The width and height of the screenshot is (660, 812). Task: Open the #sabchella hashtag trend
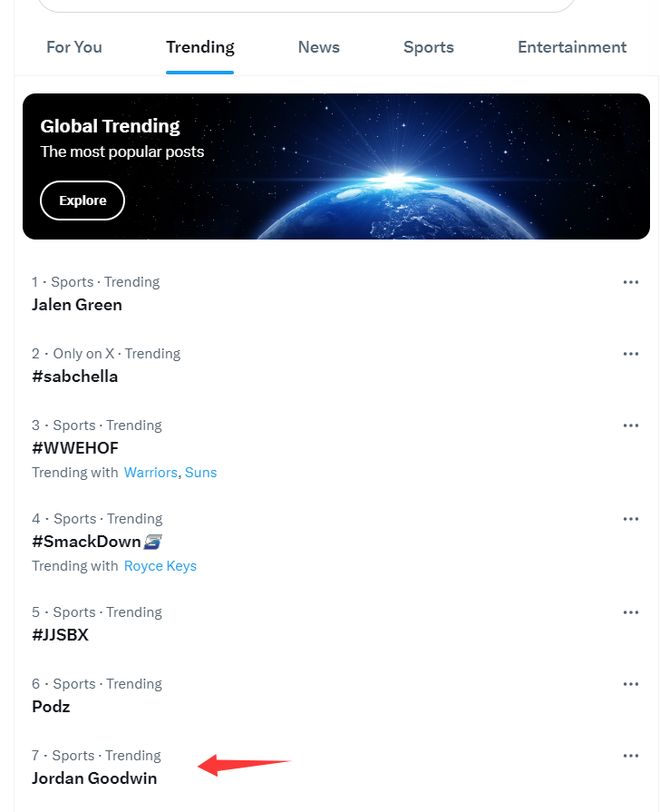point(75,377)
